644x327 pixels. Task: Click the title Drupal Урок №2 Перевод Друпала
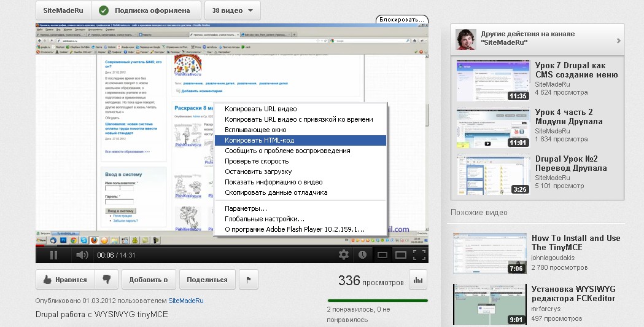pos(571,163)
